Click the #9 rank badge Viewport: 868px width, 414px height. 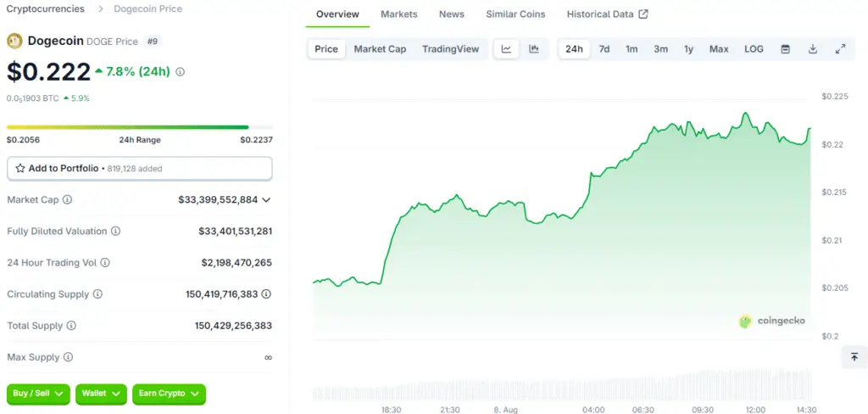pos(153,41)
